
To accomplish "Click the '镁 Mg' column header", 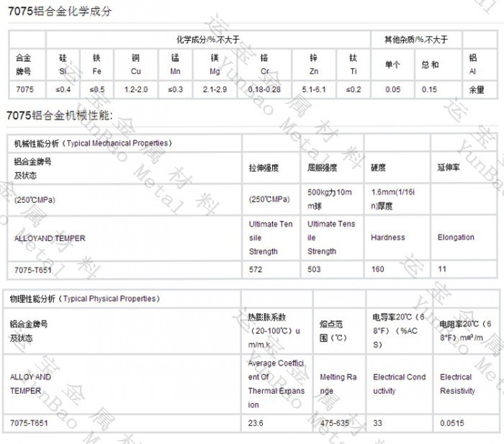I will [x=215, y=65].
